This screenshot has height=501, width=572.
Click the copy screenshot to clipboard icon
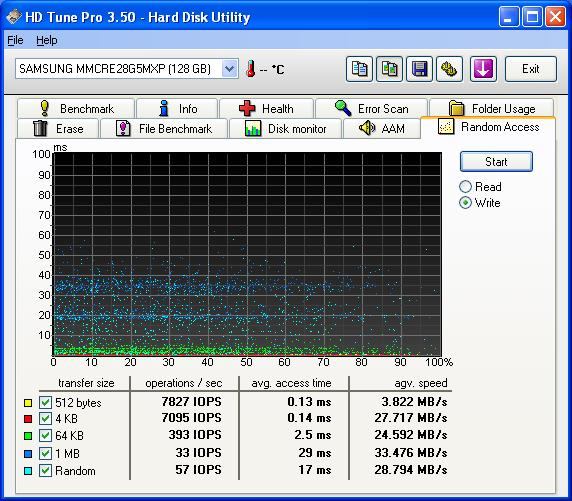389,69
